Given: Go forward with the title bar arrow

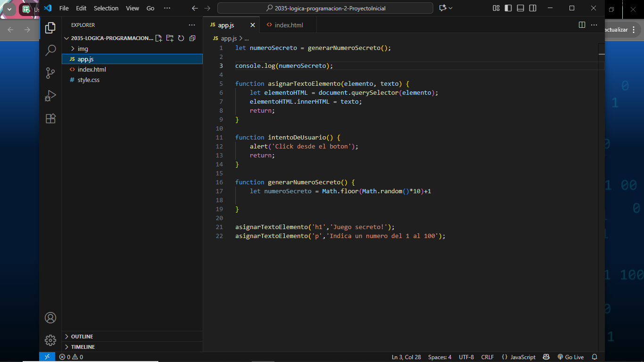Looking at the screenshot, I should point(207,8).
